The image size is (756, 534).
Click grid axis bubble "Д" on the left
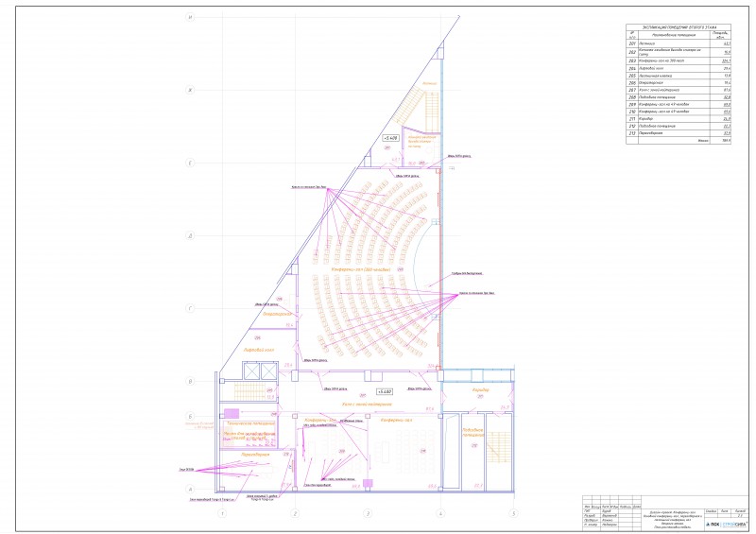(190, 236)
